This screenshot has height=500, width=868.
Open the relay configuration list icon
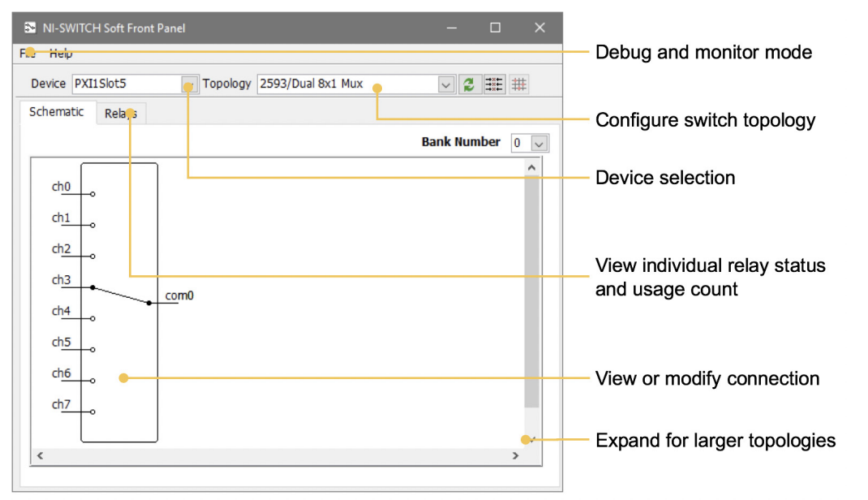[494, 84]
